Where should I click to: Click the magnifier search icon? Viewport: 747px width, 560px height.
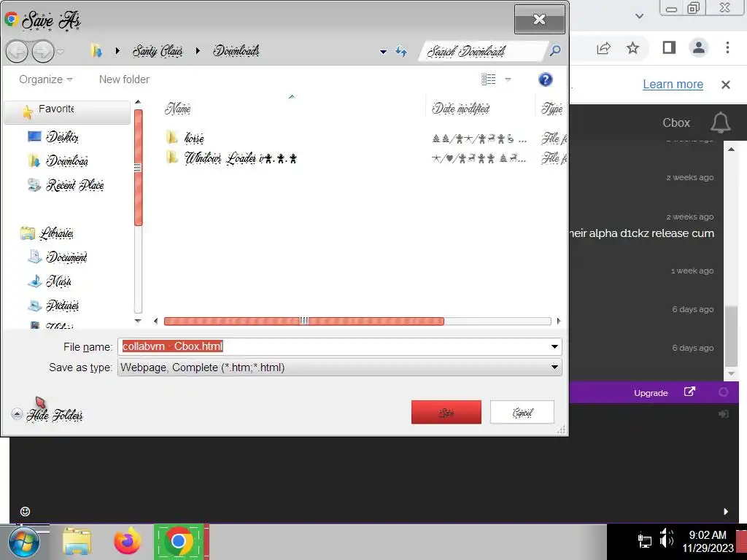point(555,50)
